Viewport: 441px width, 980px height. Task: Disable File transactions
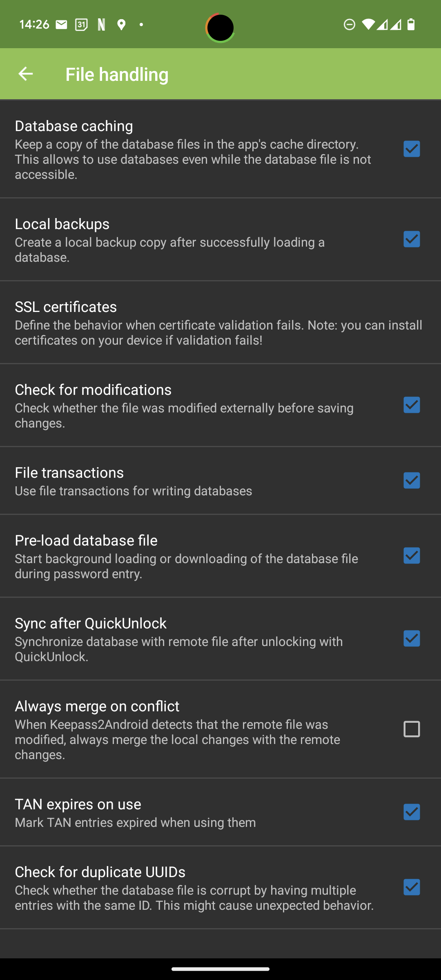point(411,481)
